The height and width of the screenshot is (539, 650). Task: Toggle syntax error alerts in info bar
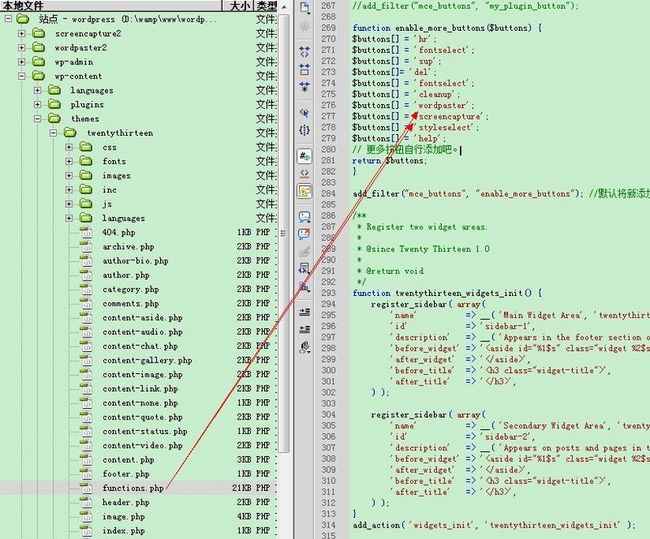tap(305, 191)
